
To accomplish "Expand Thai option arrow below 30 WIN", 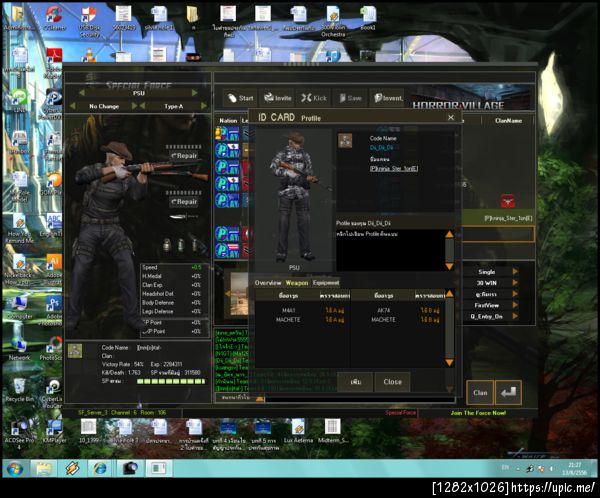I will (x=515, y=294).
